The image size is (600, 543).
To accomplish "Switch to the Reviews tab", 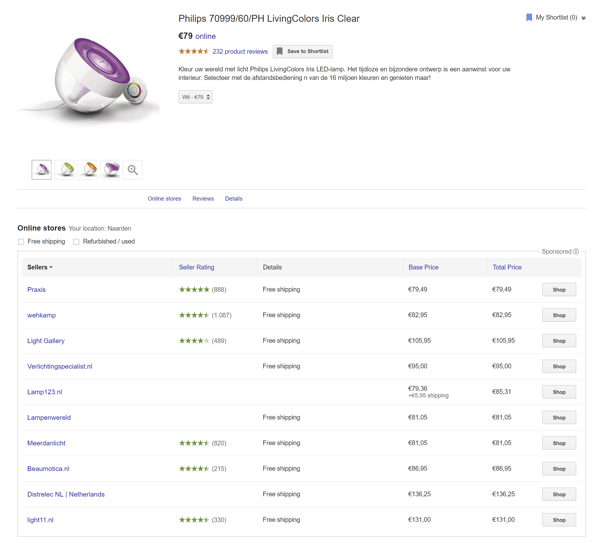I will tap(203, 199).
